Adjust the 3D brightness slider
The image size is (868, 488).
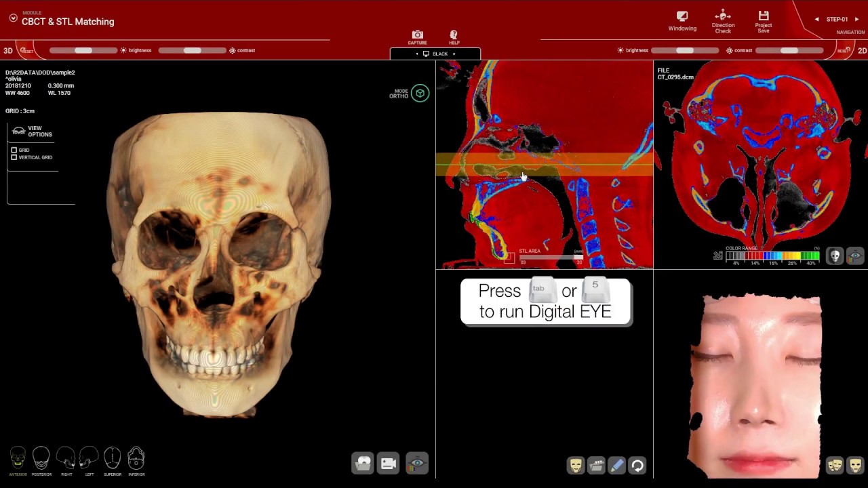tap(83, 50)
